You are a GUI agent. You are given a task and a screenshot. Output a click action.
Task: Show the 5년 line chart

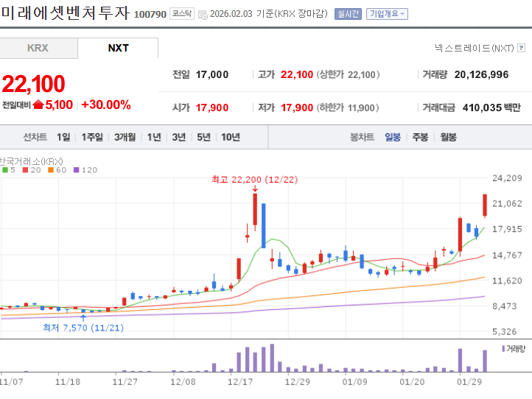tap(203, 137)
